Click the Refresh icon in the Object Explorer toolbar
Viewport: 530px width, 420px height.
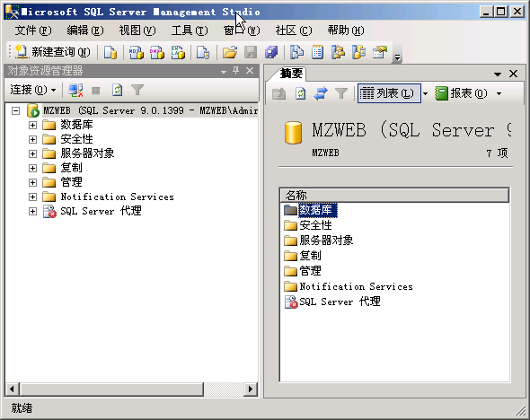tap(117, 90)
